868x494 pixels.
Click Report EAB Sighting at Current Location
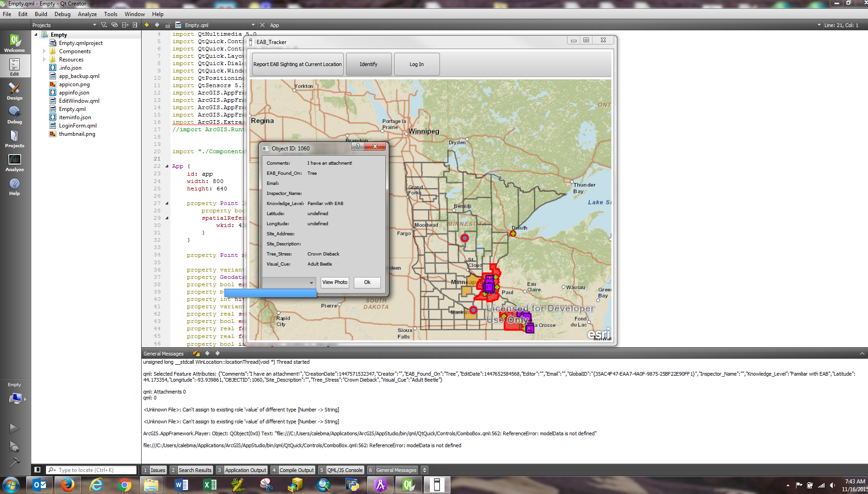[297, 64]
